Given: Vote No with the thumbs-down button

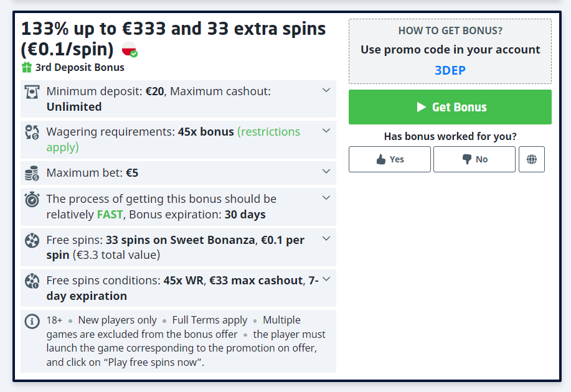Looking at the screenshot, I should coord(474,159).
